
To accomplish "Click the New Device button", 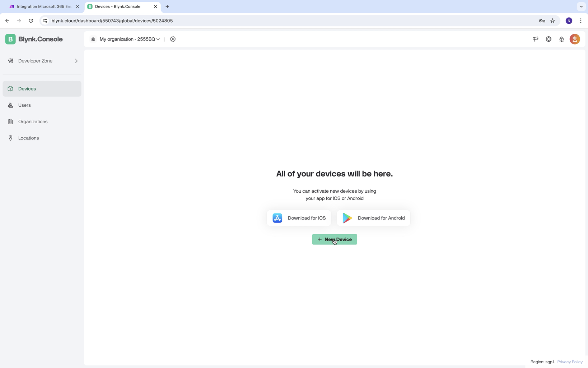I will 335,239.
